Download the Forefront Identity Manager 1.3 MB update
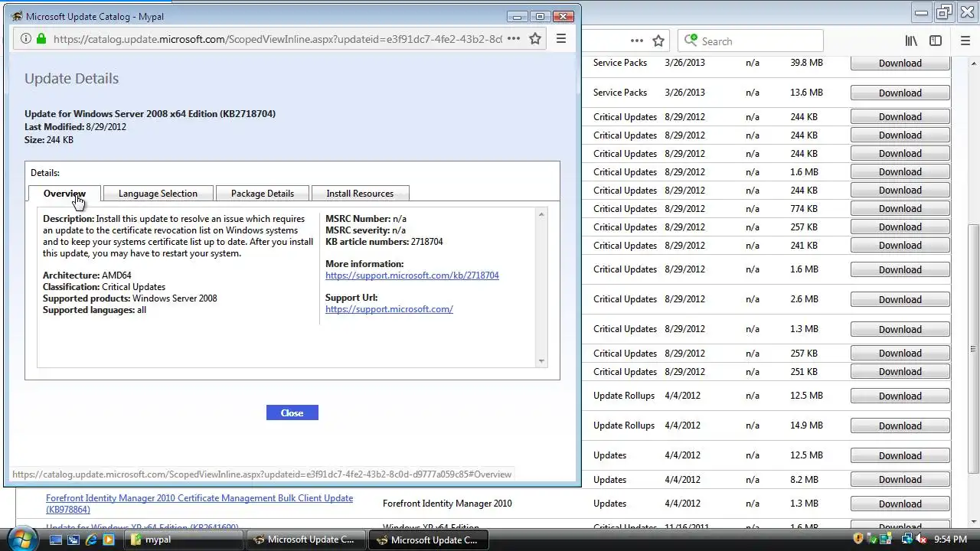 pyautogui.click(x=900, y=504)
